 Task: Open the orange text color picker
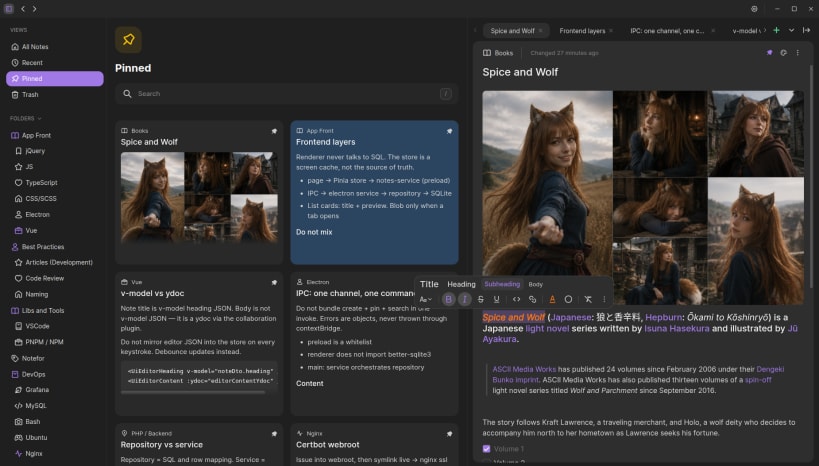[552, 299]
